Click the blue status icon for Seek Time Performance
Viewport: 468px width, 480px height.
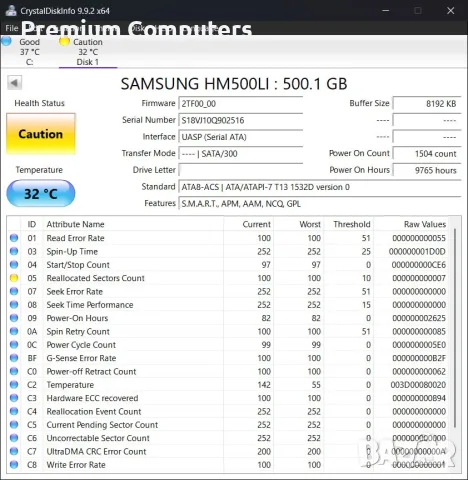point(14,304)
